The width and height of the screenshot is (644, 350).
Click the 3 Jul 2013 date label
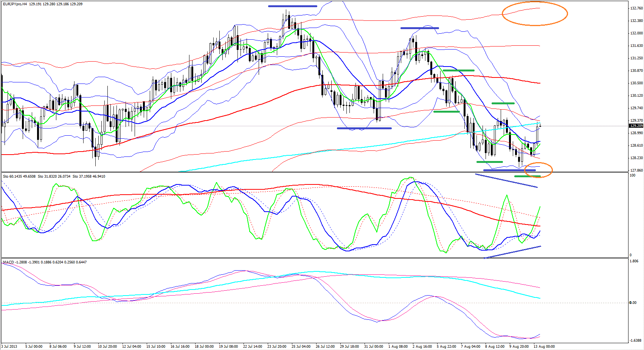coord(9,346)
